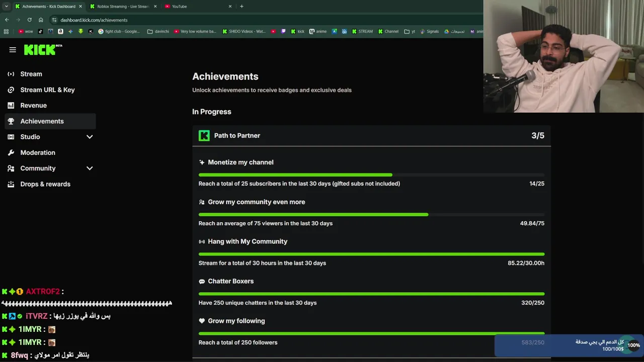Click the 3/5 progress count
The image size is (644, 362).
[538, 136]
